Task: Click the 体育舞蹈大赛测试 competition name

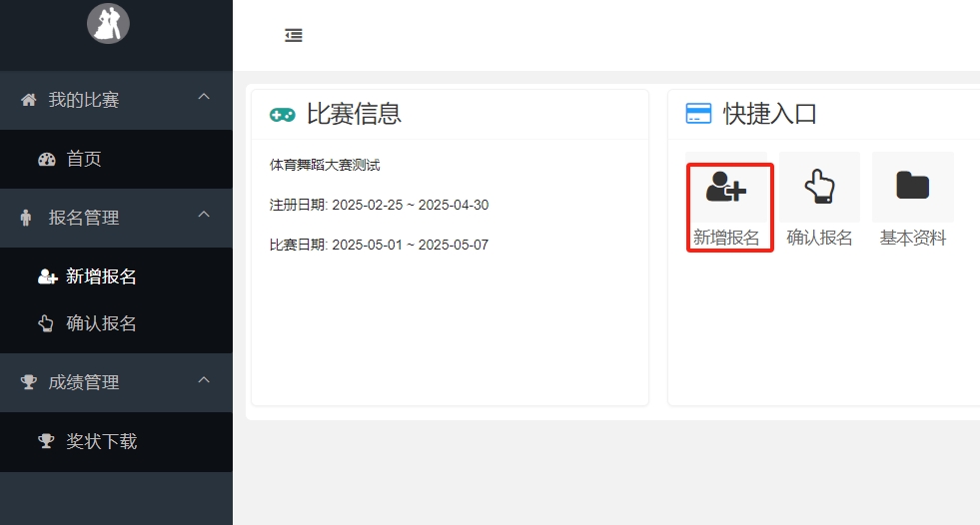Action: tap(325, 165)
